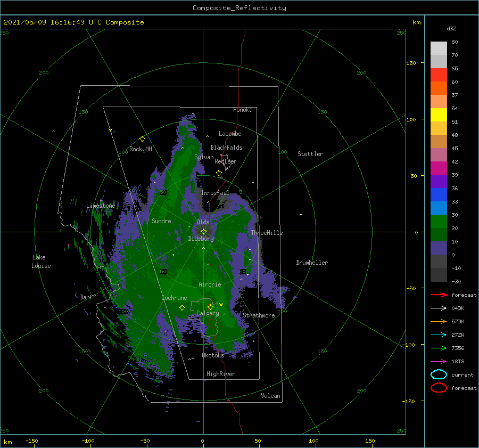Image resolution: width=479 pixels, height=448 pixels.
Task: Click the Lacombe city label
Action: pos(230,134)
